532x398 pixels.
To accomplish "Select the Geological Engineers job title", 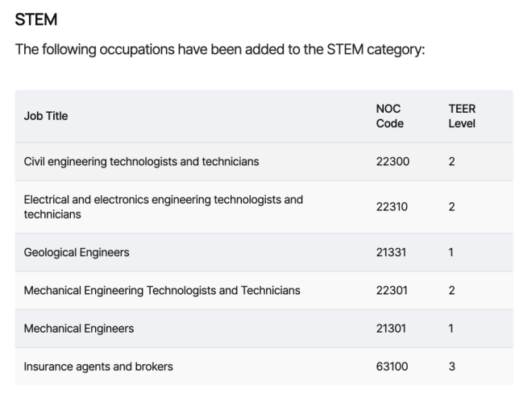I will coord(77,252).
